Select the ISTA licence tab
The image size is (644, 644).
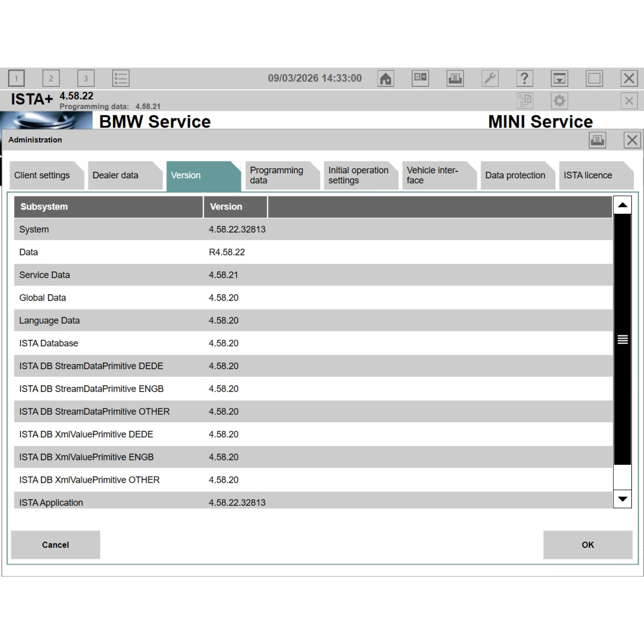coord(587,175)
